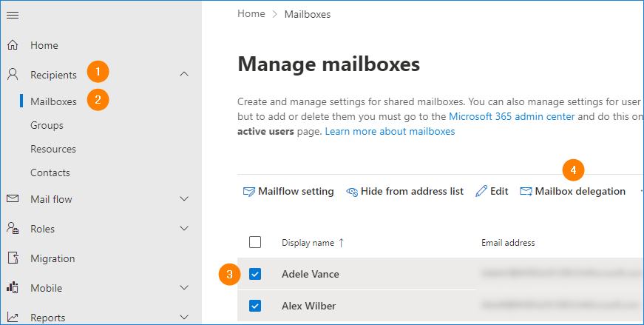Toggle the select-all checkbox in header
Image resolution: width=644 pixels, height=325 pixels.
[x=255, y=242]
